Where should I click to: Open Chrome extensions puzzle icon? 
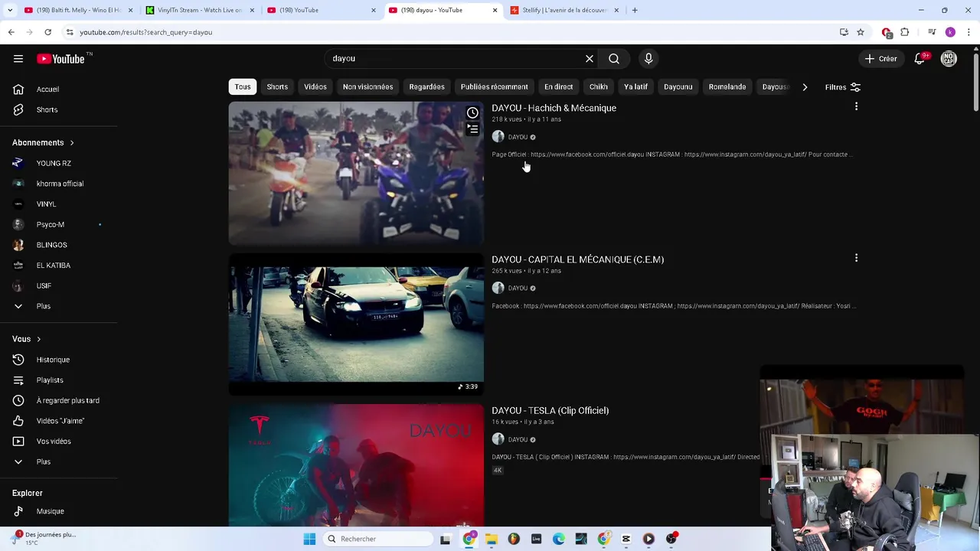click(x=905, y=32)
